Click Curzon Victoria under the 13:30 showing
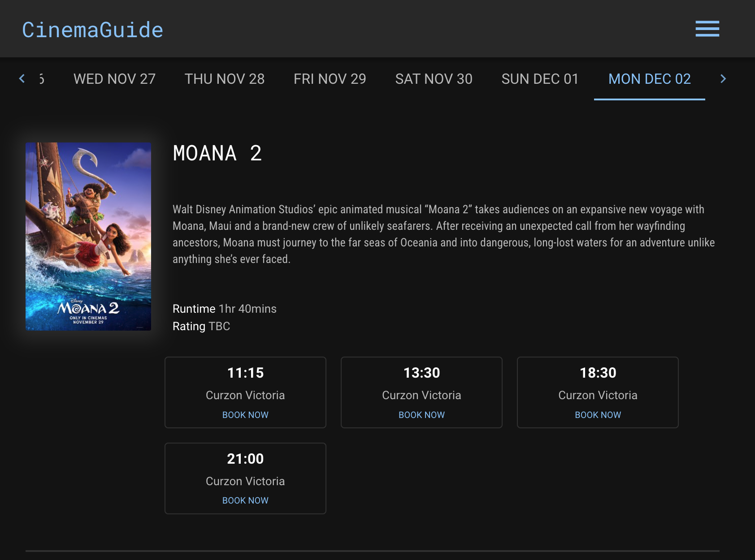The height and width of the screenshot is (560, 755). 421,395
